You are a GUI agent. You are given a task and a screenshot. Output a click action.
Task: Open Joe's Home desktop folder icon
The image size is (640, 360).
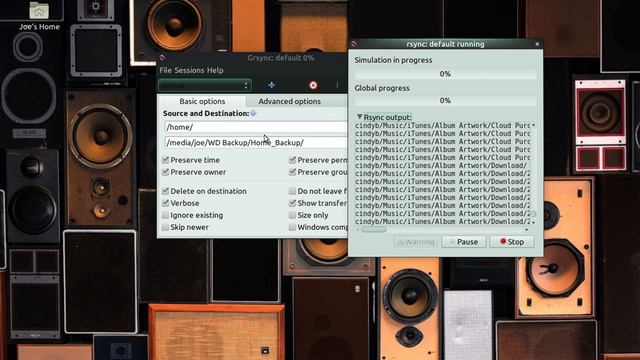coord(39,11)
